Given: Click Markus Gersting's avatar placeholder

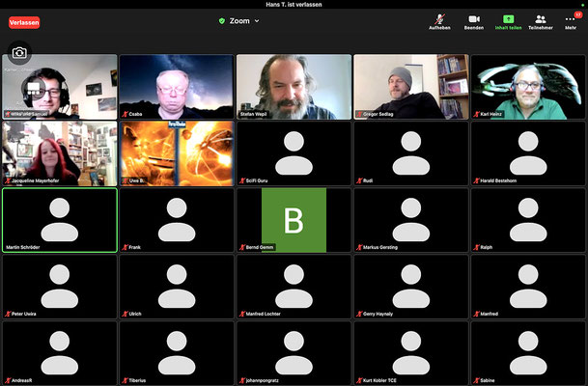Looking at the screenshot, I should (411, 220).
